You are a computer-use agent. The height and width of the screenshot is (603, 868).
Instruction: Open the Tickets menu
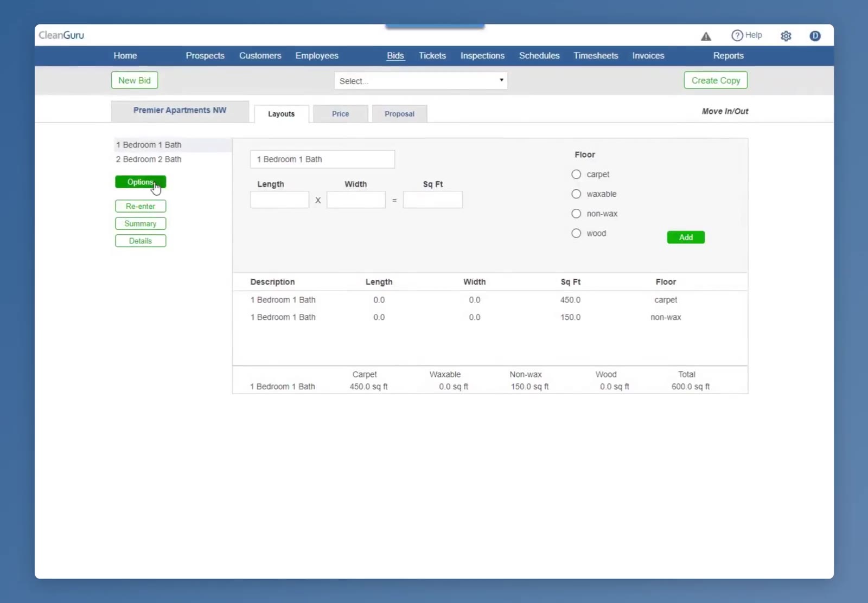(x=432, y=56)
